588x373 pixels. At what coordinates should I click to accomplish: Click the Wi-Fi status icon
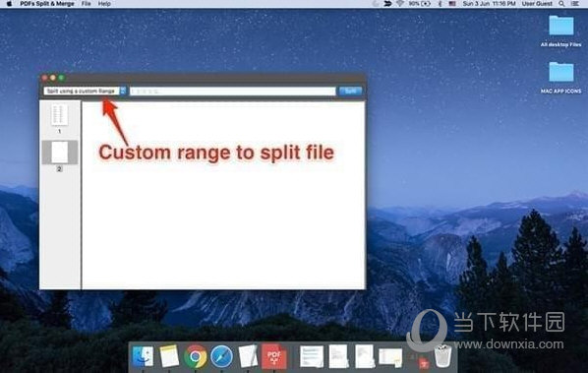[400, 4]
